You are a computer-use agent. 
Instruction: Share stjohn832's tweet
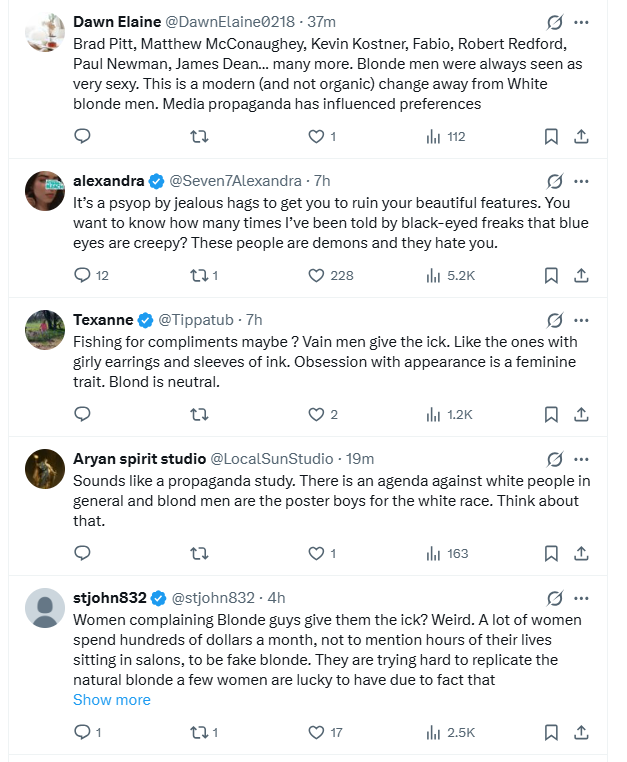click(x=581, y=732)
